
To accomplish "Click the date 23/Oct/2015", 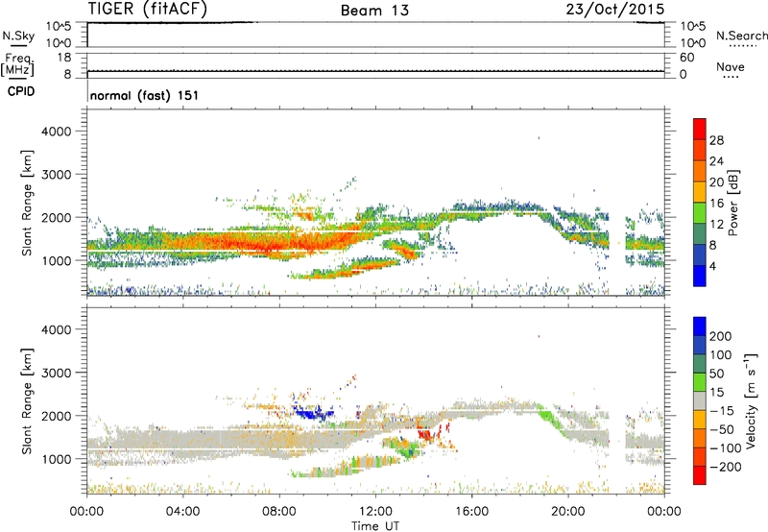I will 615,9.
